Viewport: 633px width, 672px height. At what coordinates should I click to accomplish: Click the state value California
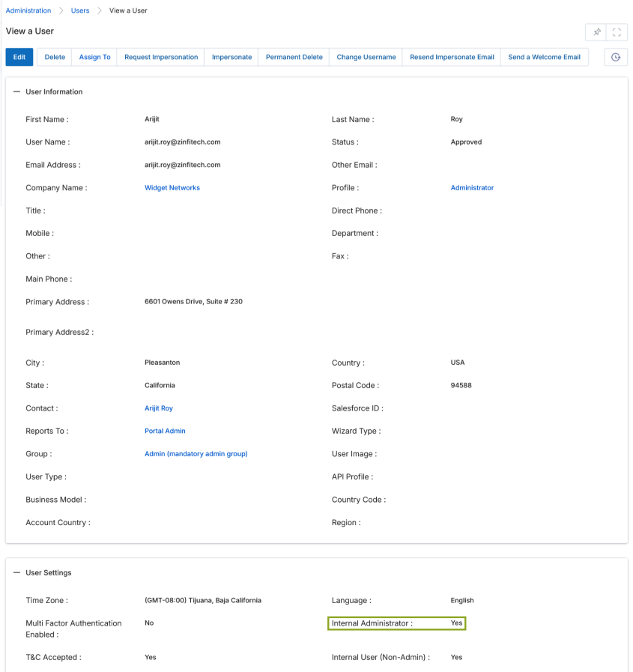point(160,385)
